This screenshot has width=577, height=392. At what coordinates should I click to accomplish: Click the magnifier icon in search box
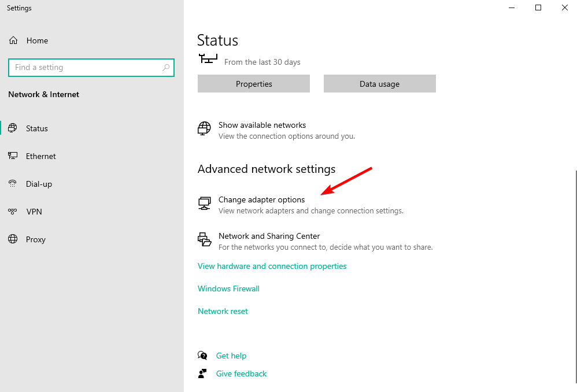166,68
